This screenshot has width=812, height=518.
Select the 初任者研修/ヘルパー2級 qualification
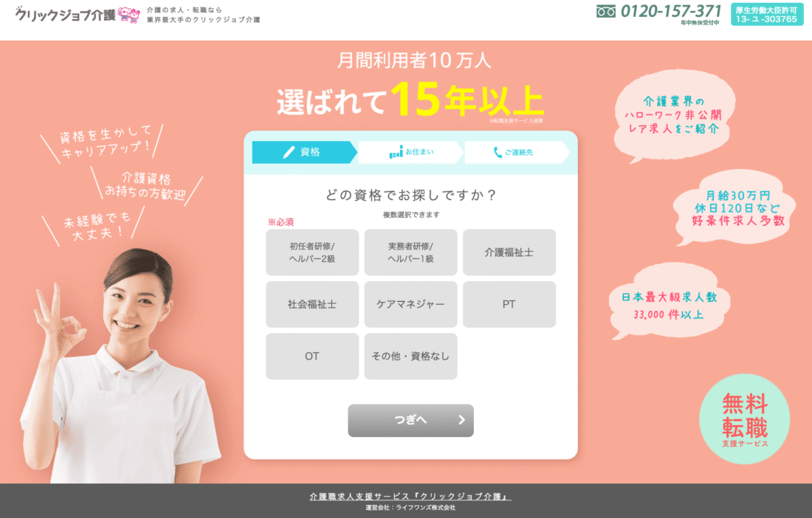[312, 252]
